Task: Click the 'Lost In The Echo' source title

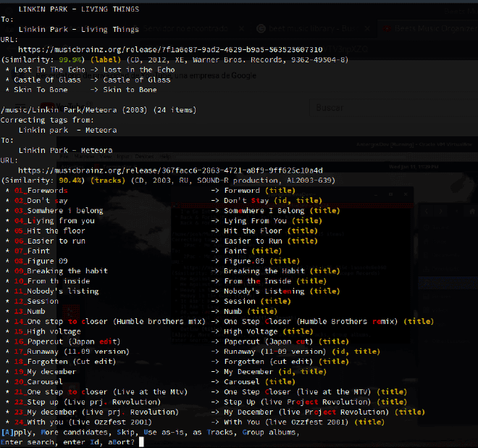Action: point(49,70)
